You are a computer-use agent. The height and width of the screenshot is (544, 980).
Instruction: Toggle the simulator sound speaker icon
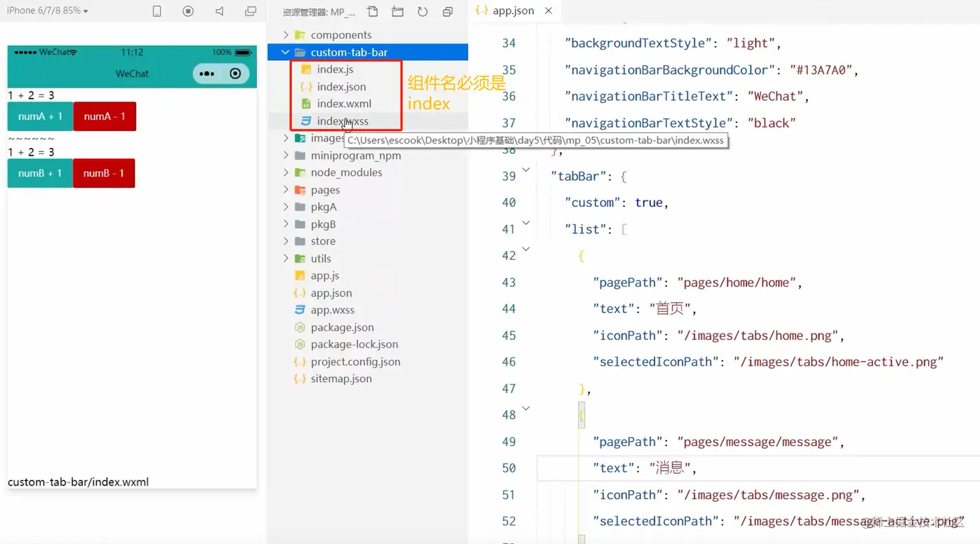pos(220,12)
